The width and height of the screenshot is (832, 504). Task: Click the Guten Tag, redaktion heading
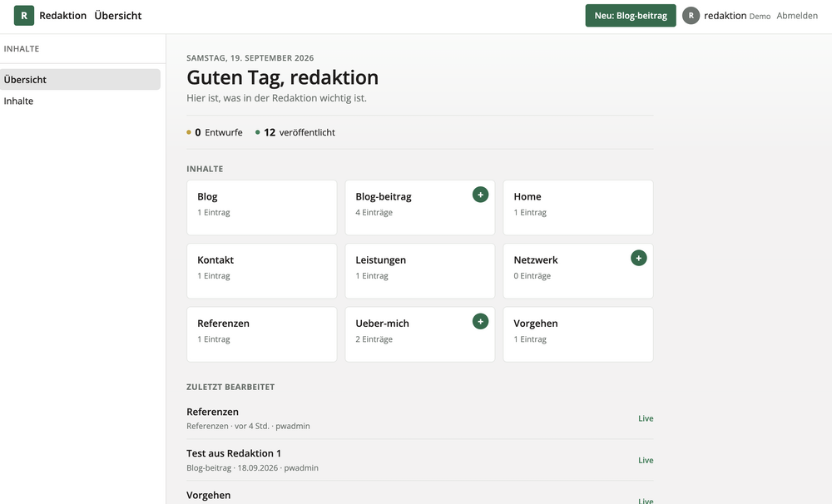[x=282, y=77]
